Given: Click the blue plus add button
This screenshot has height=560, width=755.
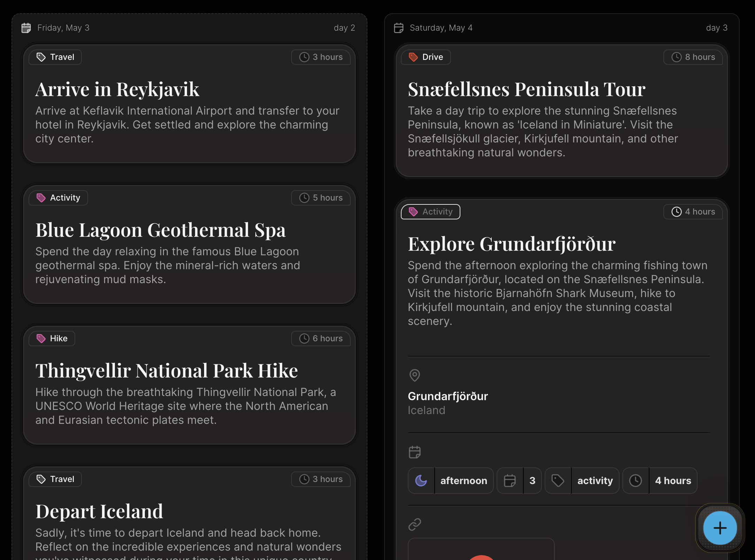Looking at the screenshot, I should tap(720, 528).
